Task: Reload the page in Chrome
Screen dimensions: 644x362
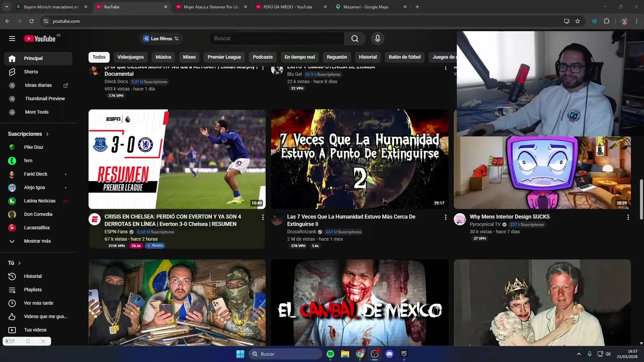Action: 31,21
